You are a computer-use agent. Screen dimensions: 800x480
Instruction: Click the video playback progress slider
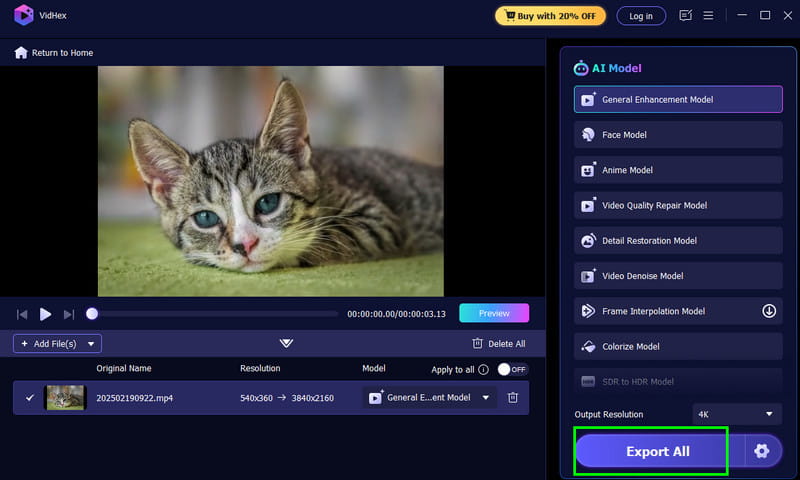(x=215, y=314)
